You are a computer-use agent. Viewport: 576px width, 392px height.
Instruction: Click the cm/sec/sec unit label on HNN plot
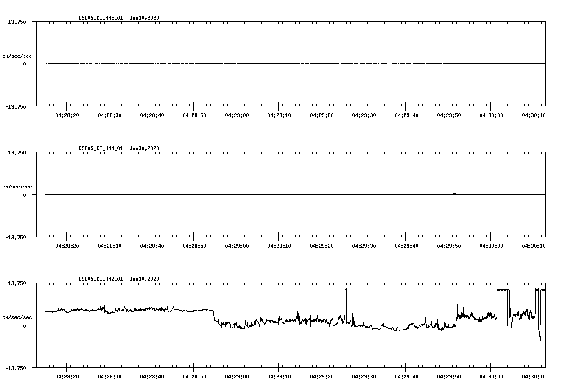click(17, 187)
